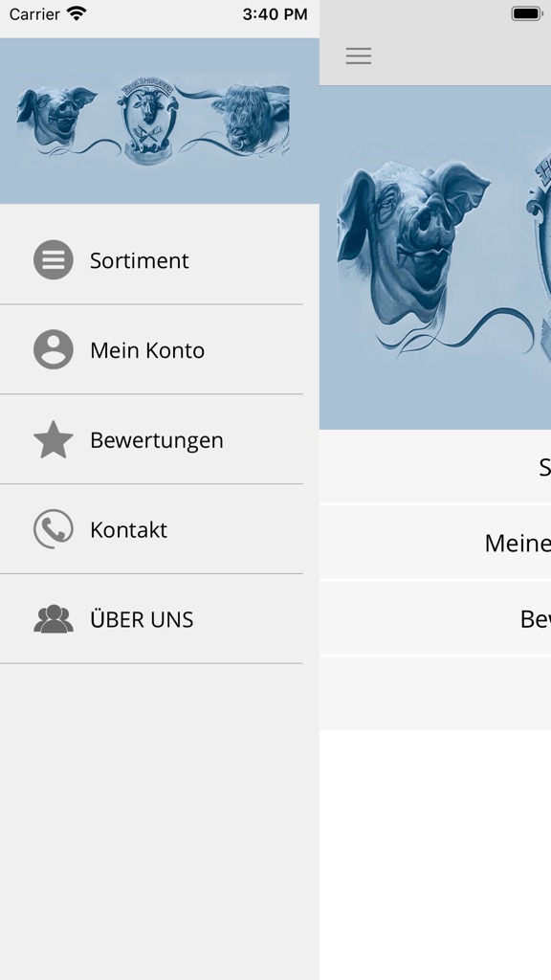551x980 pixels.
Task: Tap the Kontakt phone icon
Action: 54,528
